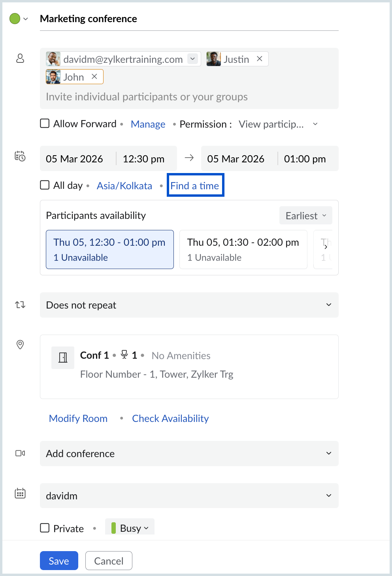Image resolution: width=392 pixels, height=576 pixels.
Task: Expand the Add conference dropdown
Action: [189, 454]
